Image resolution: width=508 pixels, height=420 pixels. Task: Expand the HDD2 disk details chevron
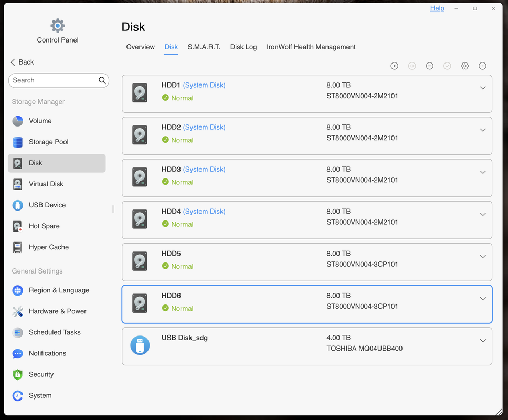tap(483, 130)
